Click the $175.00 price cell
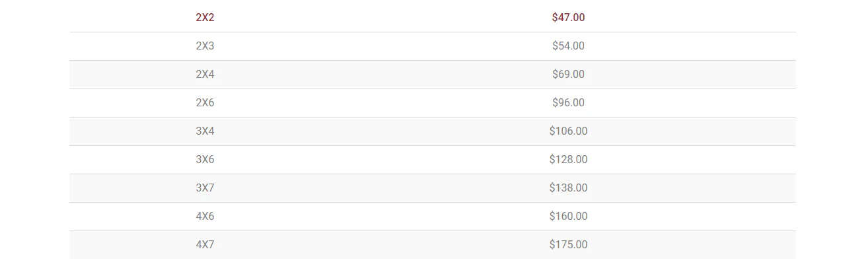 click(x=568, y=245)
